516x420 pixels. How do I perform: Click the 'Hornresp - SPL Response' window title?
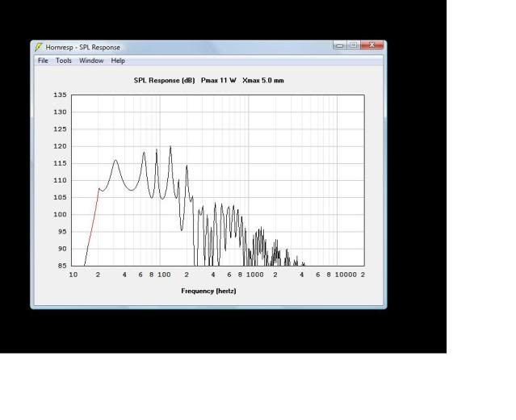pos(83,48)
